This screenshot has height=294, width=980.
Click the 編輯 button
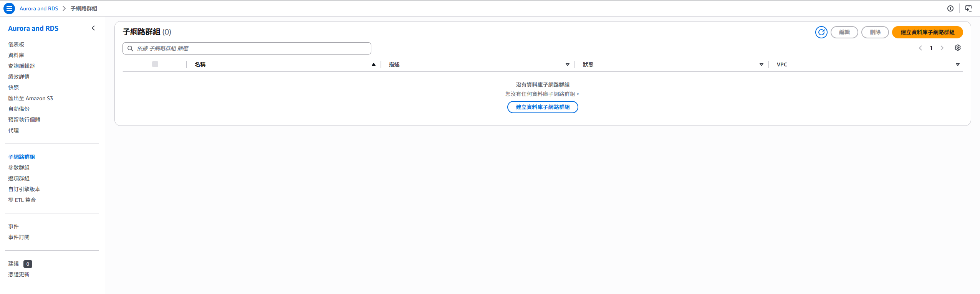pos(844,32)
